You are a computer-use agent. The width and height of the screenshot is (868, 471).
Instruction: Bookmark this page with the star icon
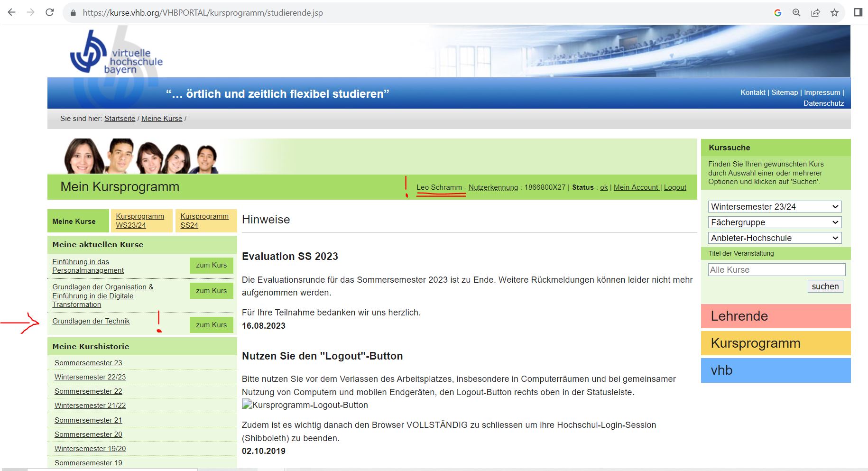click(834, 13)
